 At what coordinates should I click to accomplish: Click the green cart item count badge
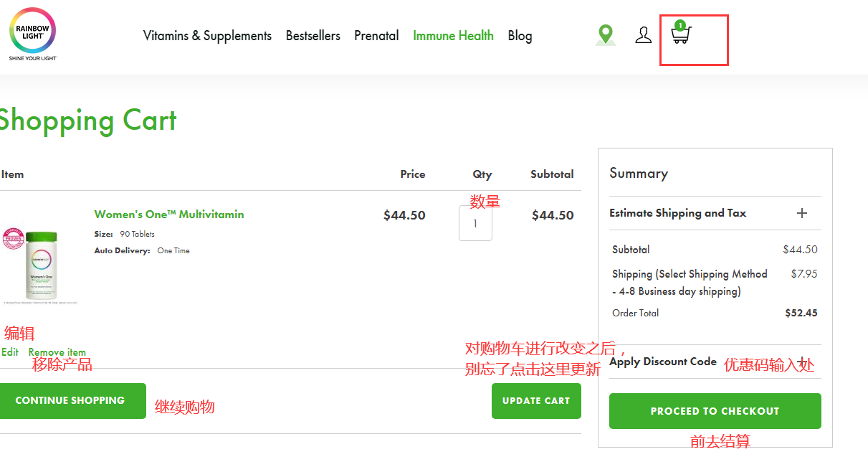tap(679, 25)
